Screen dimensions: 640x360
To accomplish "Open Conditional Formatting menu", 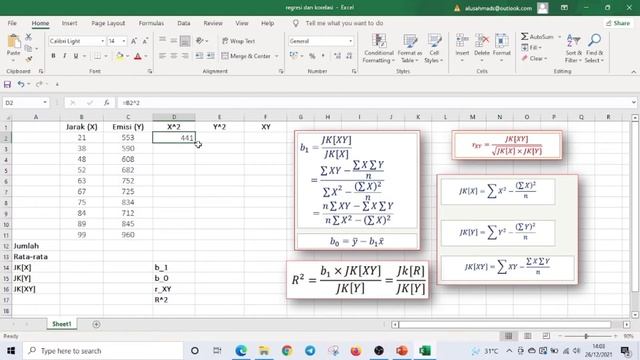I will tap(379, 49).
